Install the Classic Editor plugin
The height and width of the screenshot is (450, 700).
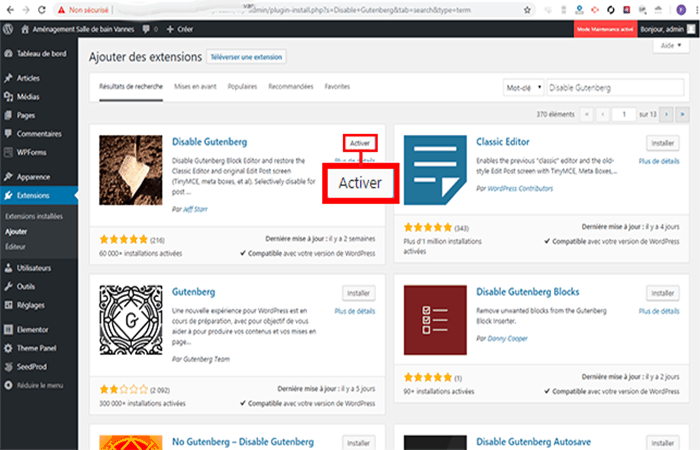coord(662,143)
